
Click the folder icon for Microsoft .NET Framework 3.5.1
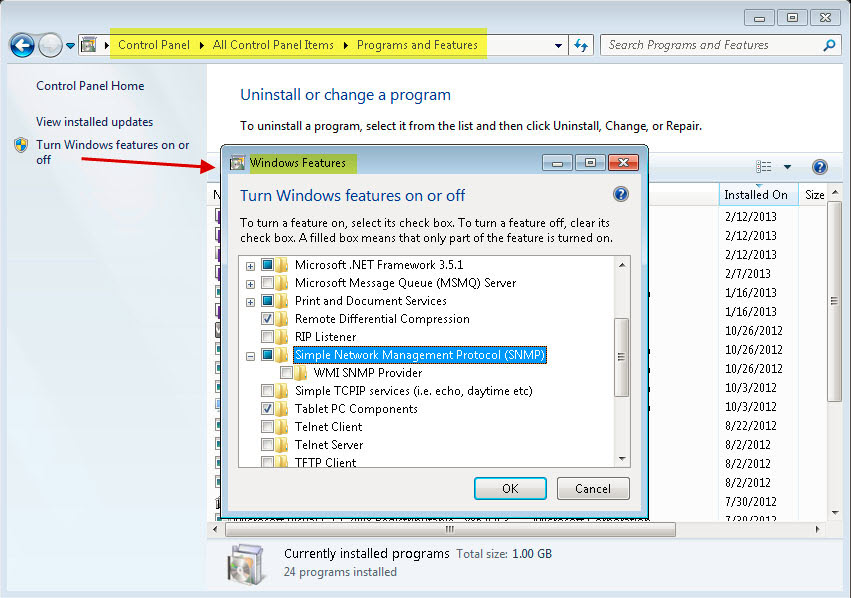[281, 265]
